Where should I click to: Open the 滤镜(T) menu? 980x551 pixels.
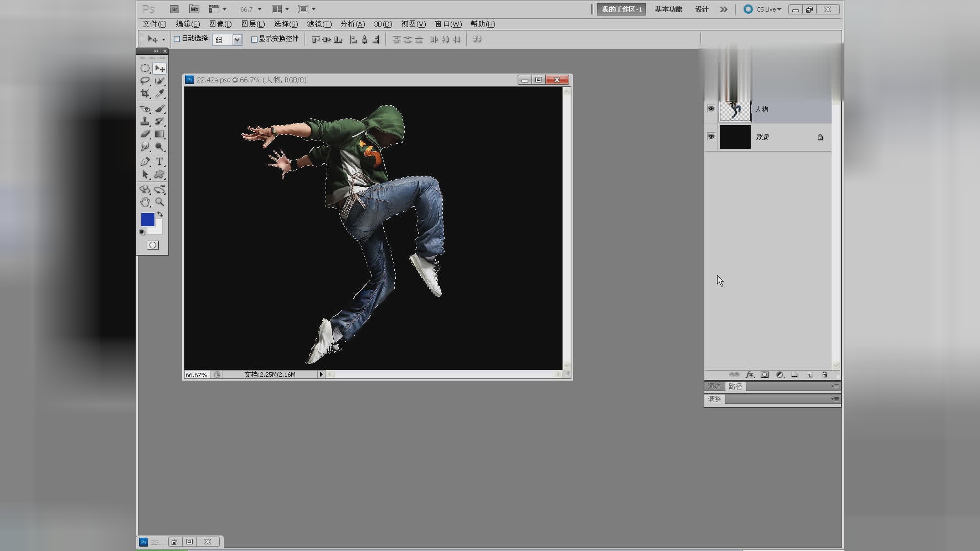[x=319, y=24]
